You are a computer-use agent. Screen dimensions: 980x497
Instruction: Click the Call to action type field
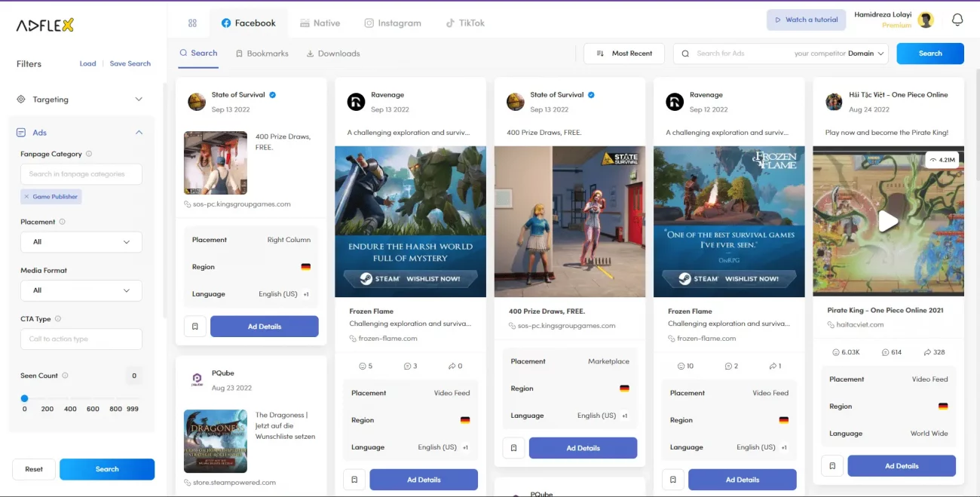coord(81,339)
